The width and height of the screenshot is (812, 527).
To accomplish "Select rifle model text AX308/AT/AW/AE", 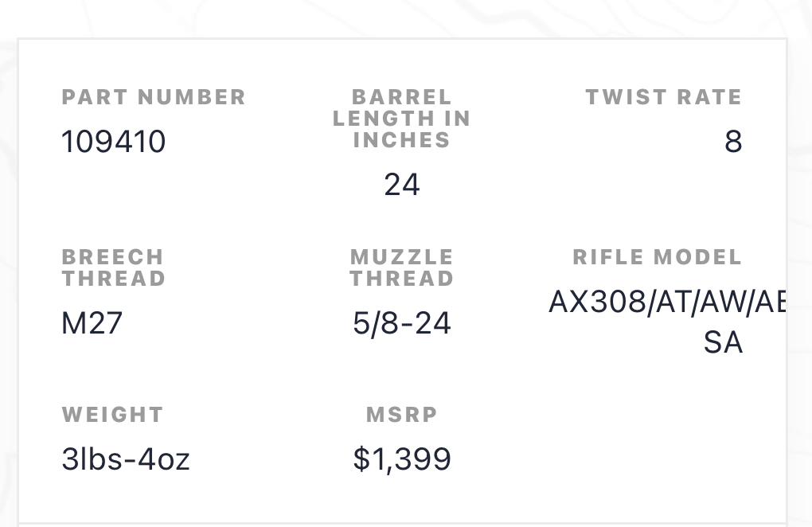I will click(x=667, y=302).
